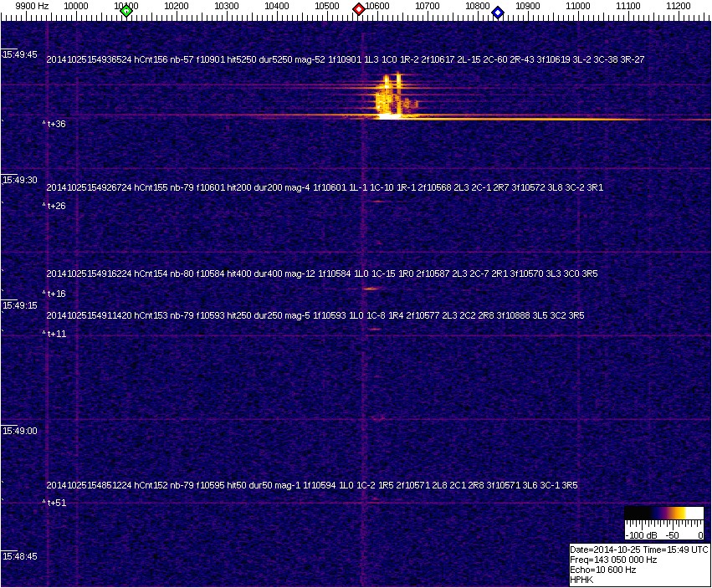
Task: Click the 11000 label on frequency ruler
Action: click(578, 6)
